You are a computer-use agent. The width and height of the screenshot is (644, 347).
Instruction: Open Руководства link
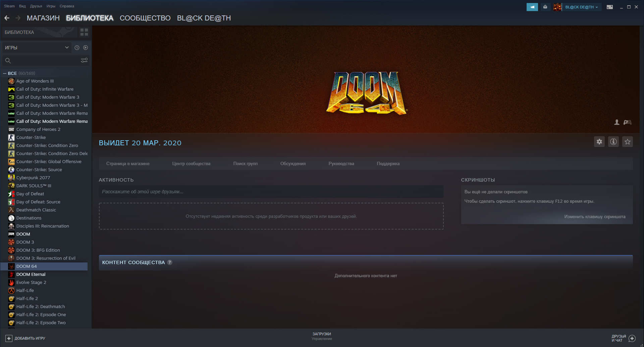[x=341, y=164]
